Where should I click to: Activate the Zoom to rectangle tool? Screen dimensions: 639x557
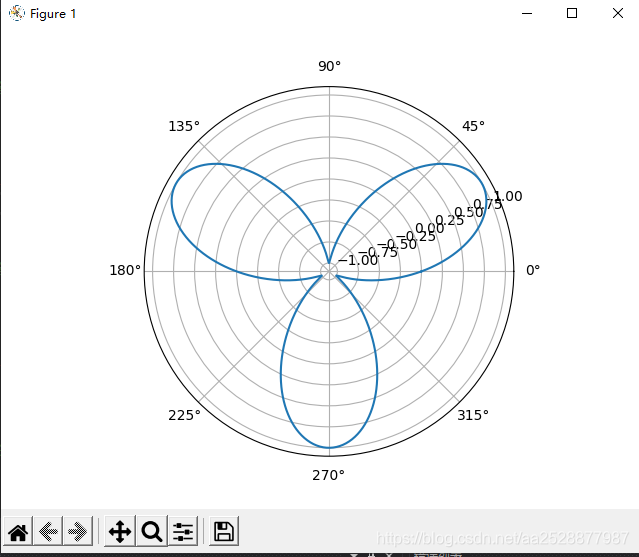click(152, 531)
